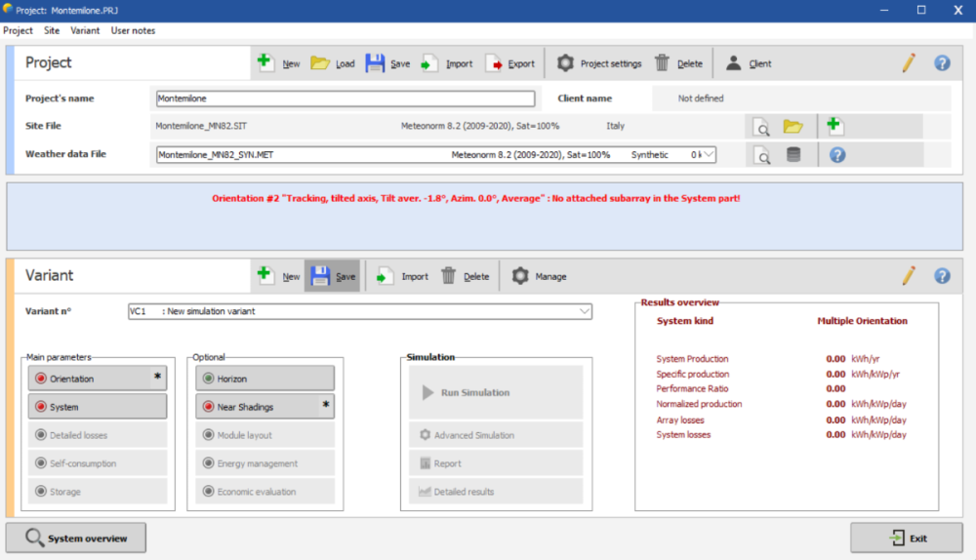
Task: Open the User notes menu
Action: (x=133, y=30)
